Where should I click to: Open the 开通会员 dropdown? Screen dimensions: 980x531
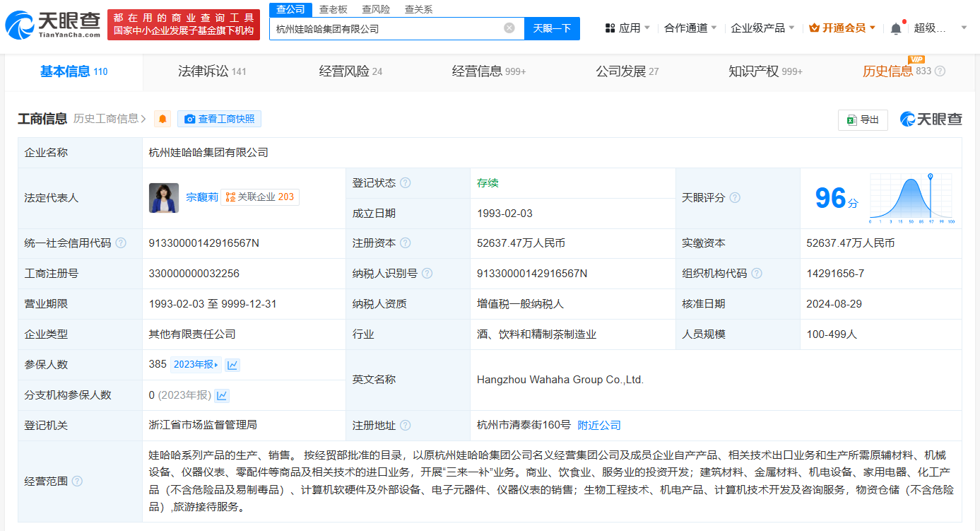pyautogui.click(x=842, y=28)
